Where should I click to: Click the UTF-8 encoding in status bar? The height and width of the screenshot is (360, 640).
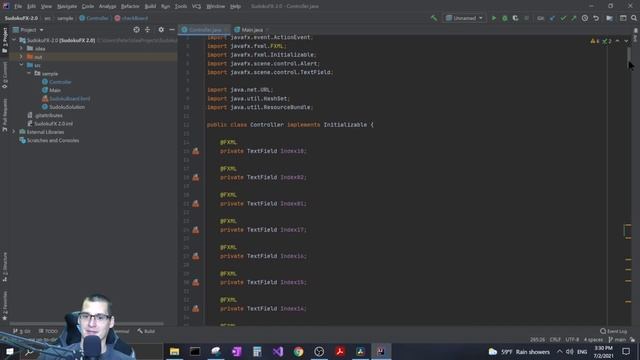click(x=572, y=340)
